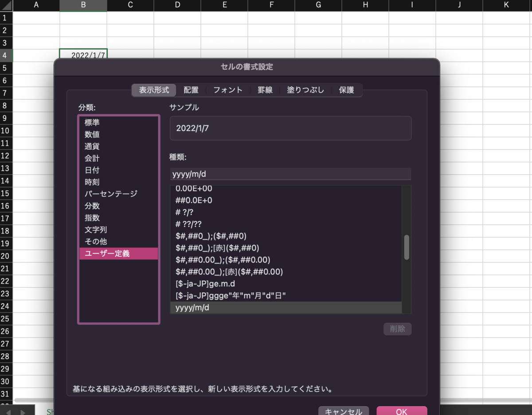Click the sheet tab scroll left arrow
532x415 pixels.
[8, 412]
